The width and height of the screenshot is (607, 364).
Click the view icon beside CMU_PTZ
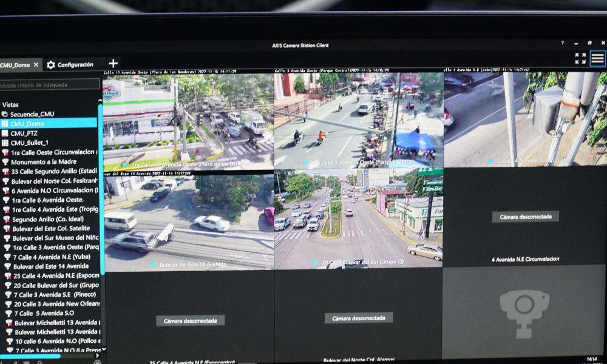6,133
